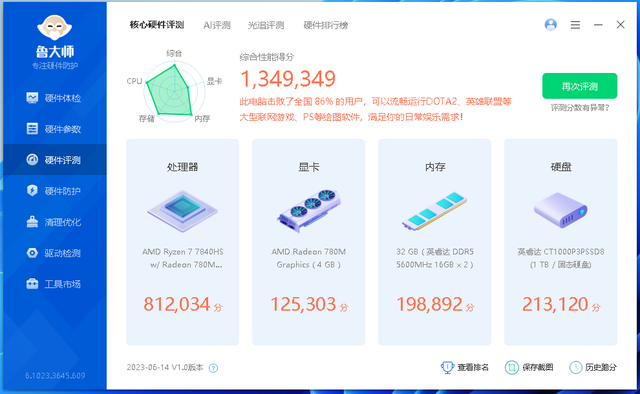The height and width of the screenshot is (394, 640).
Task: Open 工具市场 in the sidebar
Action: (x=55, y=284)
